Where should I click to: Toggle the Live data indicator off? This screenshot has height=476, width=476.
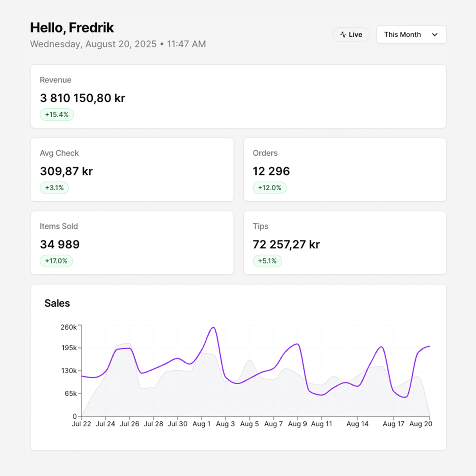coord(351,35)
